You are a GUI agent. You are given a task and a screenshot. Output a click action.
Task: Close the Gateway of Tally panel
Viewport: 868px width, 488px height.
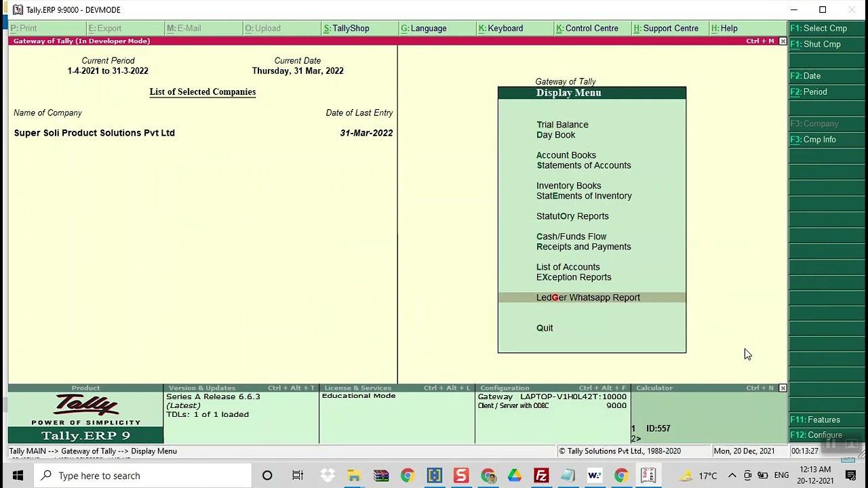point(783,41)
